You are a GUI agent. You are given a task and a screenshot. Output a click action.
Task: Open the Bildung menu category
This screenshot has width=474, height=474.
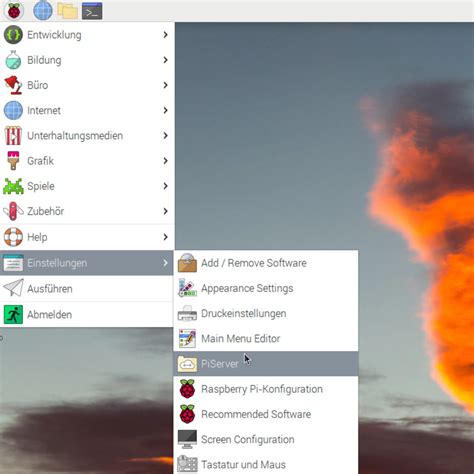pyautogui.click(x=87, y=60)
